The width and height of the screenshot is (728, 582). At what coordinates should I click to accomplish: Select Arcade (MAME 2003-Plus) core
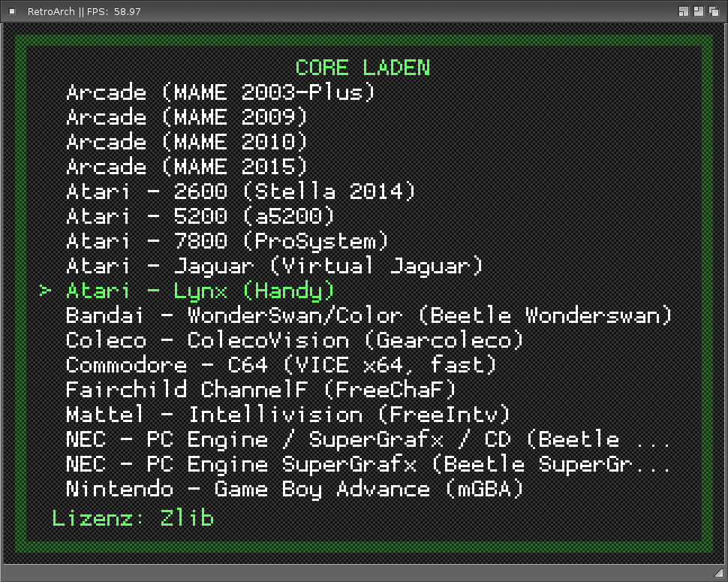coord(220,92)
